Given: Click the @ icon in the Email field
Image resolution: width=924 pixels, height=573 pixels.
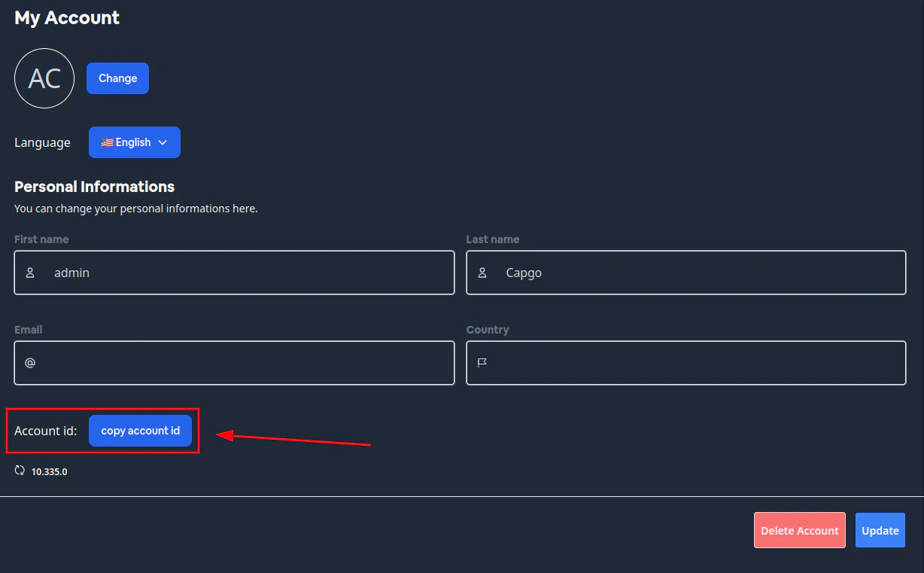Looking at the screenshot, I should pos(29,363).
